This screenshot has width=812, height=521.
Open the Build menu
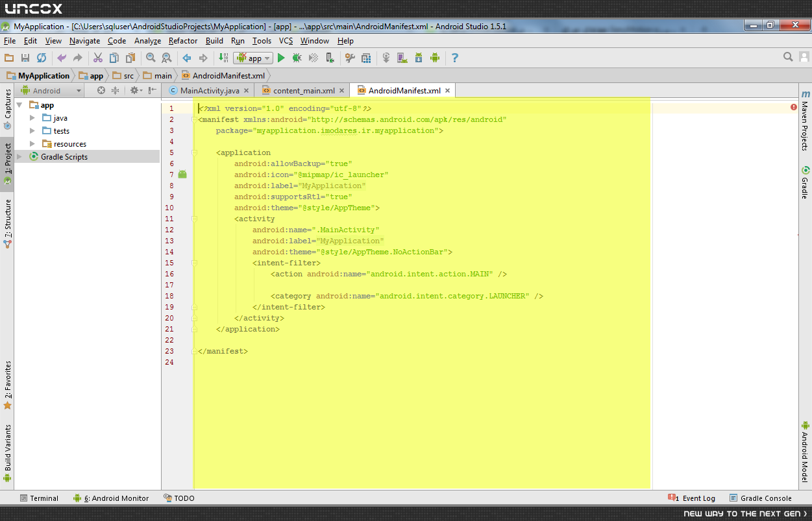click(214, 40)
